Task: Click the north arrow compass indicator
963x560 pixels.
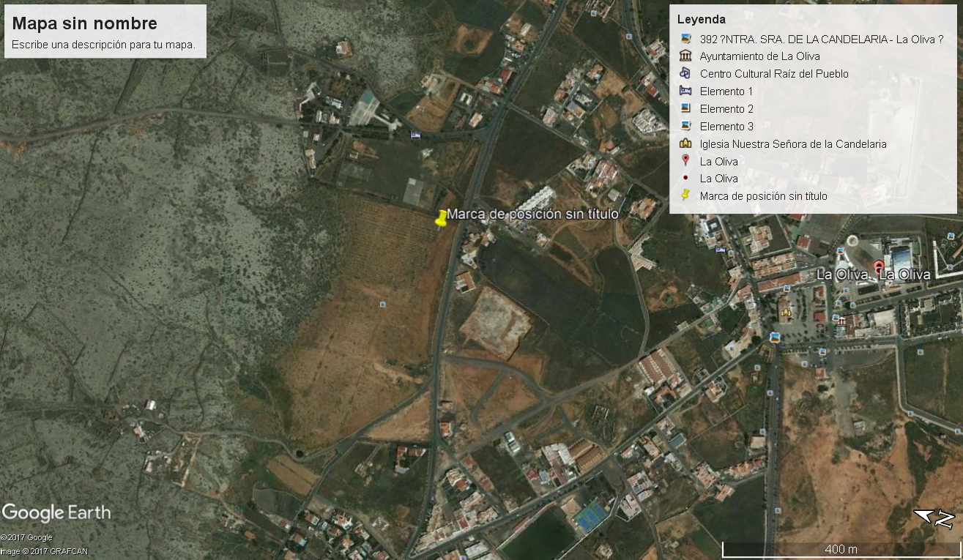Action: tap(934, 518)
